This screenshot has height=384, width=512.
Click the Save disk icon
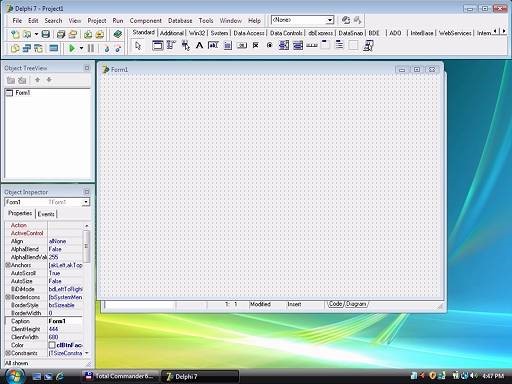(x=46, y=34)
